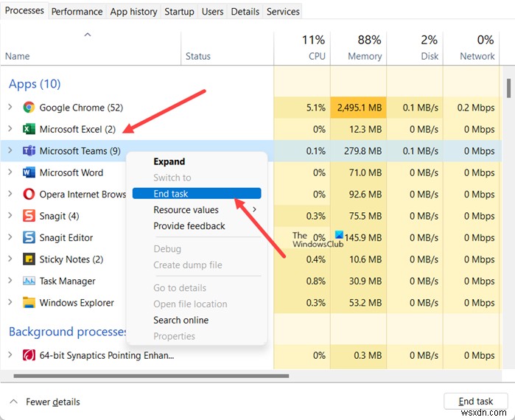
Task: Click the Microsoft Word icon
Action: click(x=29, y=172)
